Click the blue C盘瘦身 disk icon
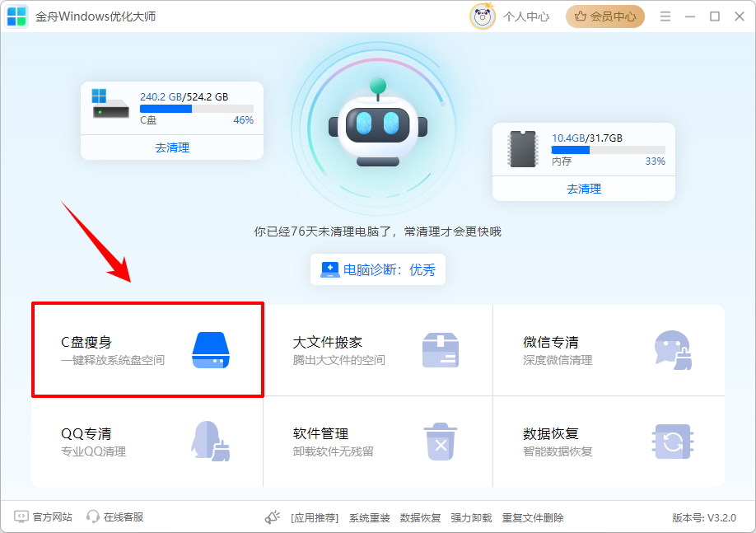The width and height of the screenshot is (756, 533). [211, 350]
